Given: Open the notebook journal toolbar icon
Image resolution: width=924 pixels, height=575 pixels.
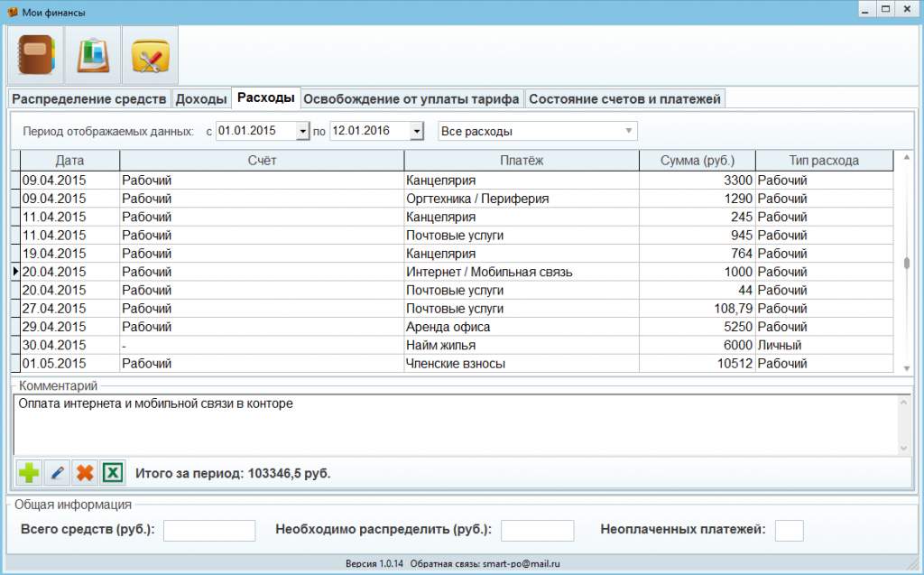Looking at the screenshot, I should [36, 56].
